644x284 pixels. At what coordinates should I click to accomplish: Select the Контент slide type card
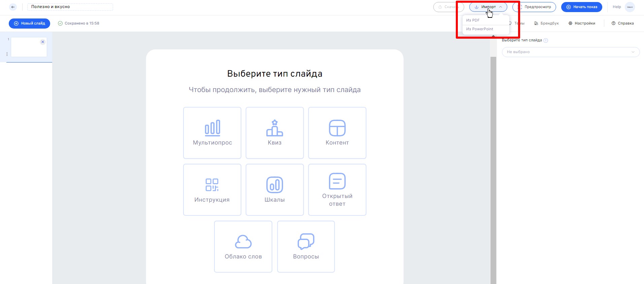tap(337, 133)
